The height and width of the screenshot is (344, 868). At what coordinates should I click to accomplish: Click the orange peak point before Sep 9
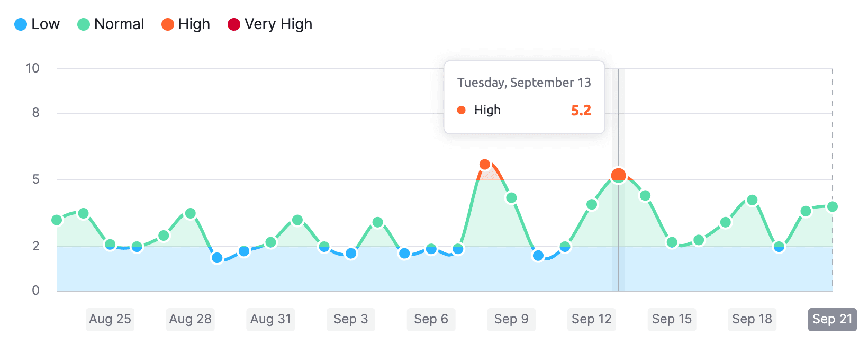(x=485, y=165)
